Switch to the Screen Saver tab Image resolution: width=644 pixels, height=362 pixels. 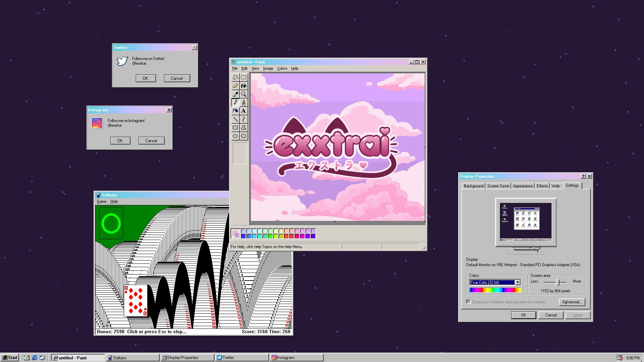pos(498,186)
